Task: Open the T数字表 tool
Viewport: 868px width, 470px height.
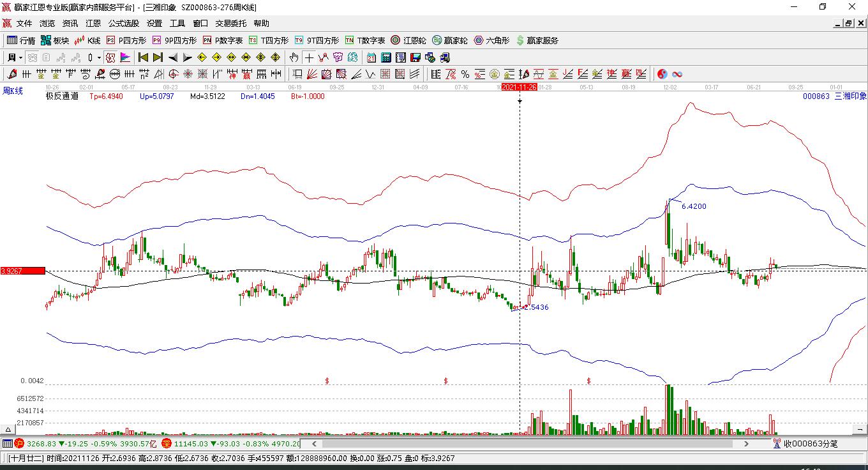Action: pyautogui.click(x=365, y=40)
